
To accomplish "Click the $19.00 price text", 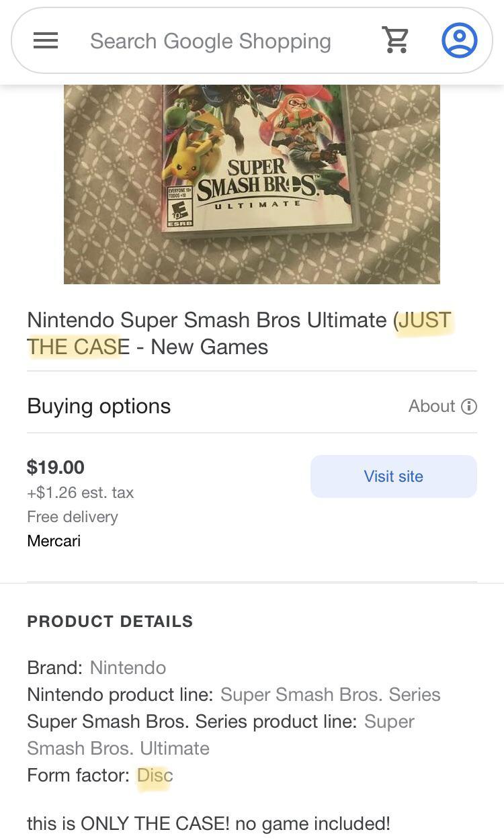I will click(x=54, y=467).
